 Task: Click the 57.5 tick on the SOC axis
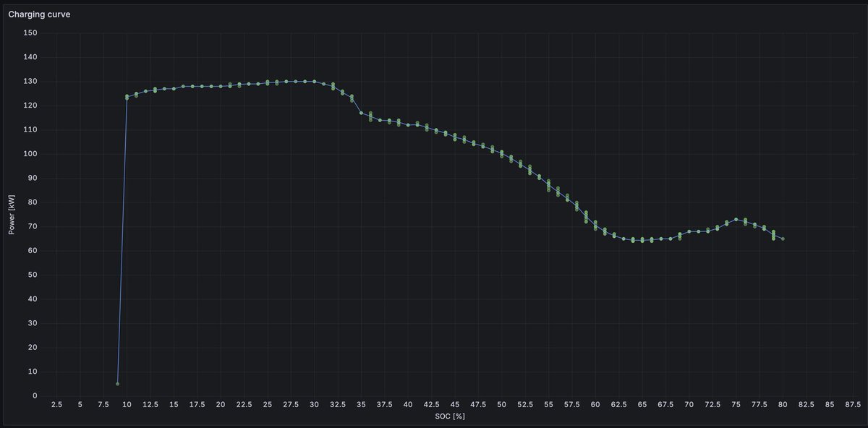point(571,404)
